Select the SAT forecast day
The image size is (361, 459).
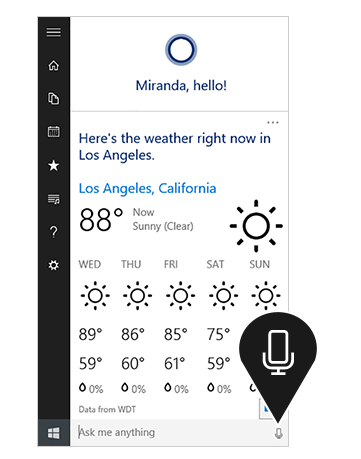[x=215, y=264]
